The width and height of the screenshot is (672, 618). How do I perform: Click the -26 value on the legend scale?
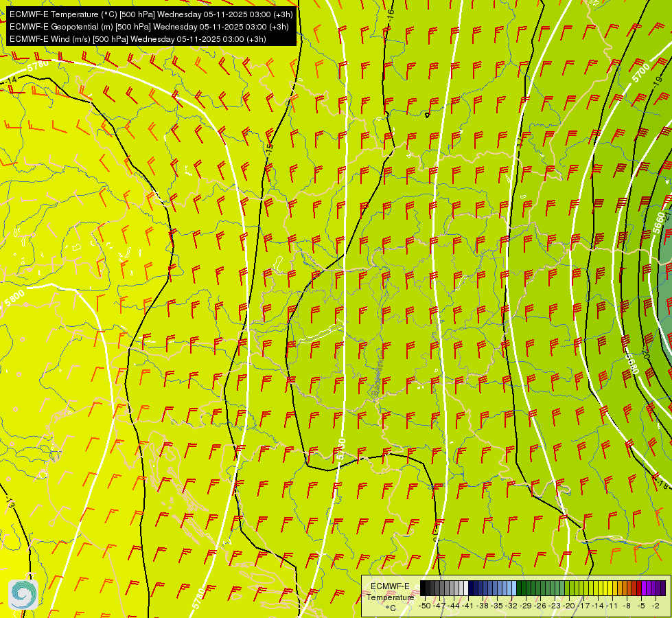540,606
